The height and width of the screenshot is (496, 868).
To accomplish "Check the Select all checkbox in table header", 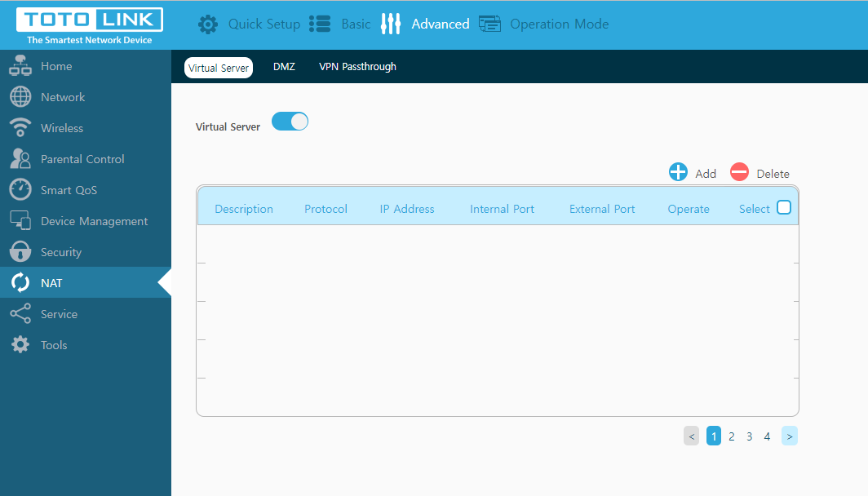I will 784,207.
